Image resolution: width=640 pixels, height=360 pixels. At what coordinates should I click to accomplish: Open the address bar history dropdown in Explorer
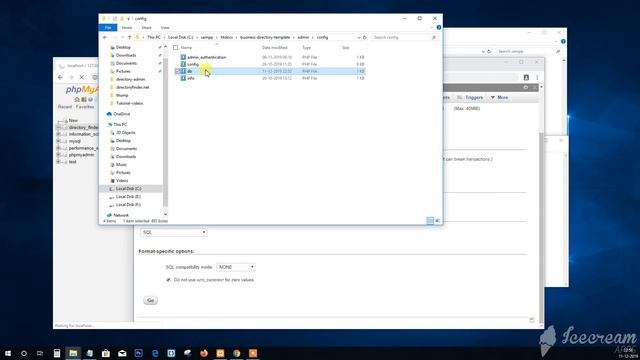[x=359, y=37]
